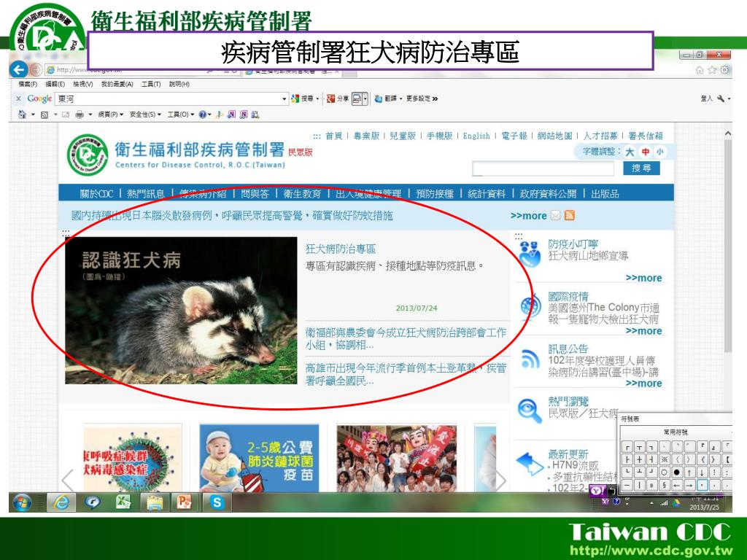Expand the Google search button dropdown arrow
This screenshot has height=560, width=747.
[318, 98]
